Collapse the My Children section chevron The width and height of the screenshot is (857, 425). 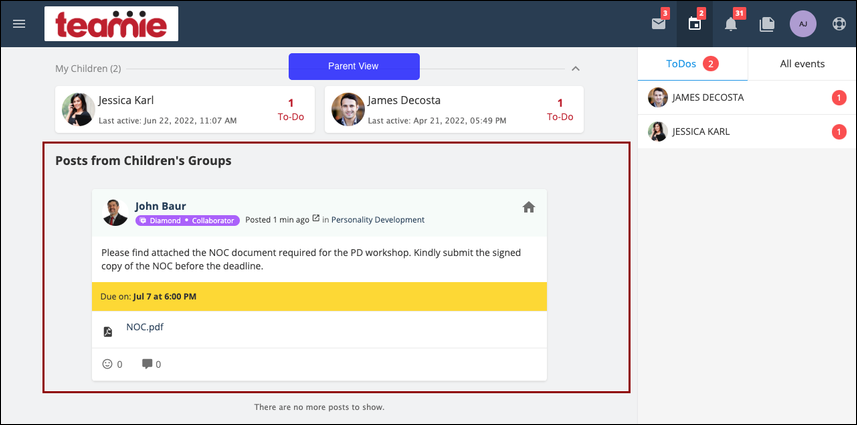click(575, 69)
